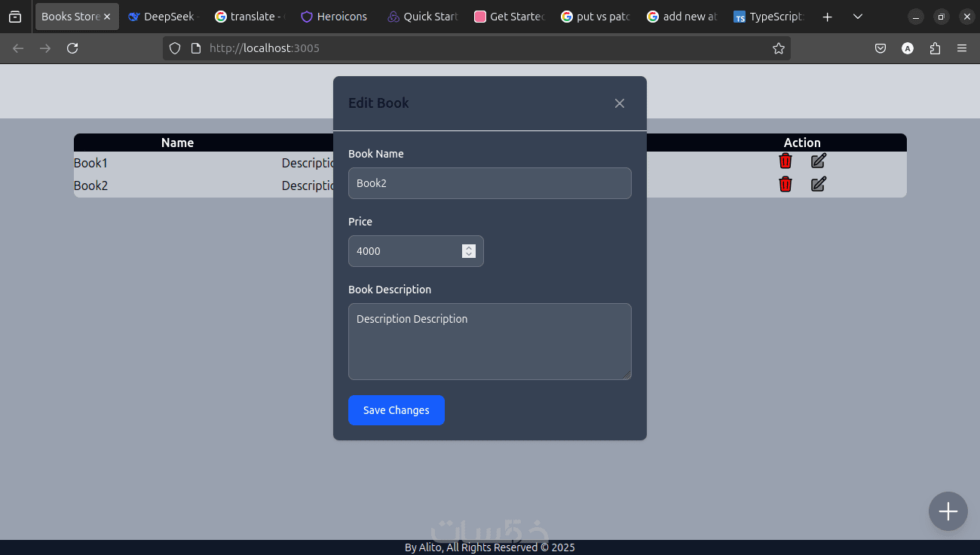Open the edit pencil icon for Book1
This screenshot has height=555, width=980.
[x=819, y=161]
